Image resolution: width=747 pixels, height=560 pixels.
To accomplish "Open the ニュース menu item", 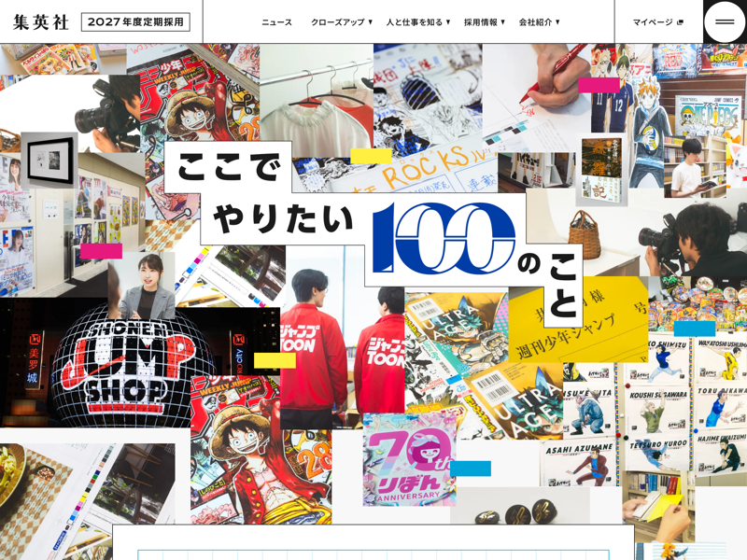I will [276, 21].
